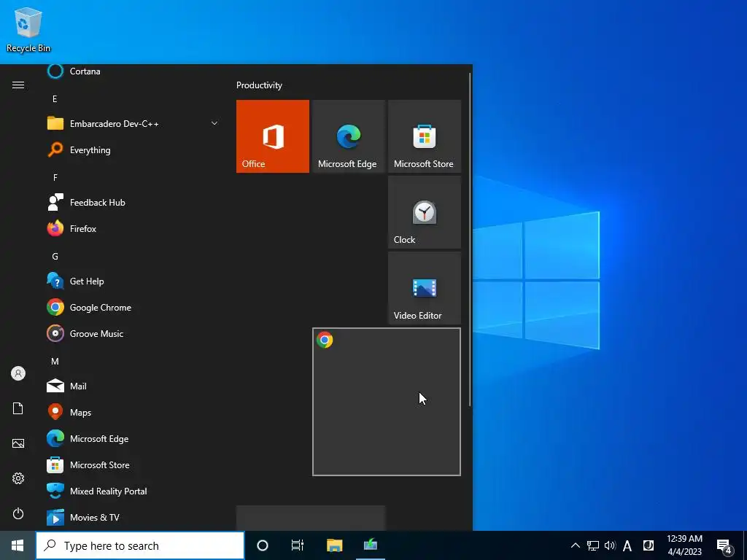This screenshot has height=560, width=747.
Task: Jump to the letter M section header
Action: (55, 362)
